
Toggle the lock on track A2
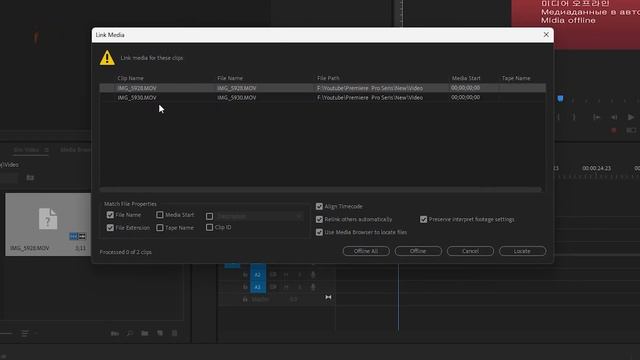[x=245, y=275]
